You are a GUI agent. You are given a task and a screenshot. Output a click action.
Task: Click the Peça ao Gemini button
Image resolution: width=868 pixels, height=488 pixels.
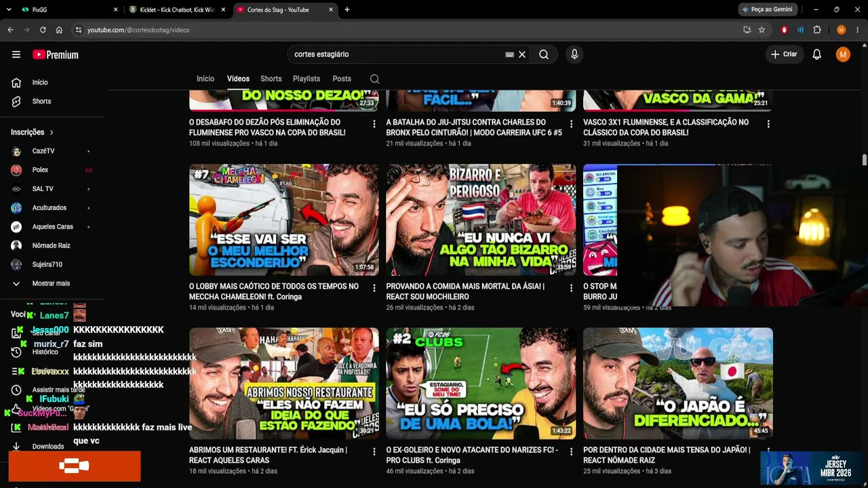pyautogui.click(x=768, y=9)
